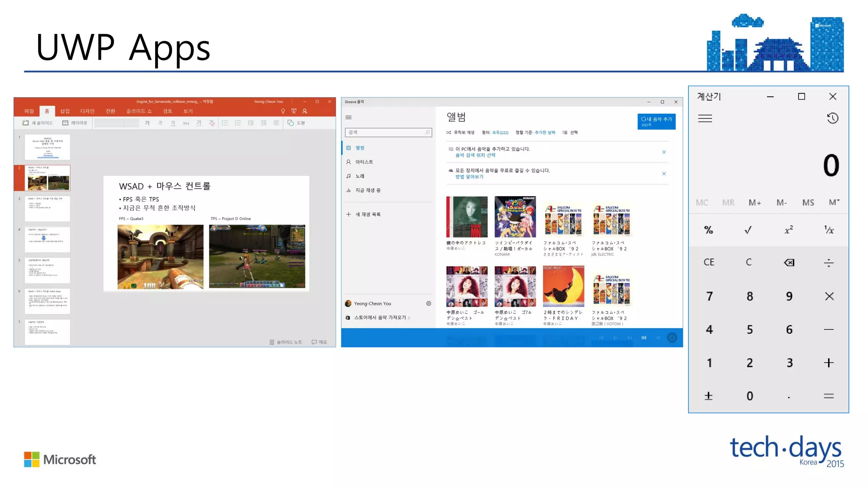Image resolution: width=868 pixels, height=488 pixels.
Task: Open the 2時までのシンデレラ FRIDAY album cover
Action: 563,286
